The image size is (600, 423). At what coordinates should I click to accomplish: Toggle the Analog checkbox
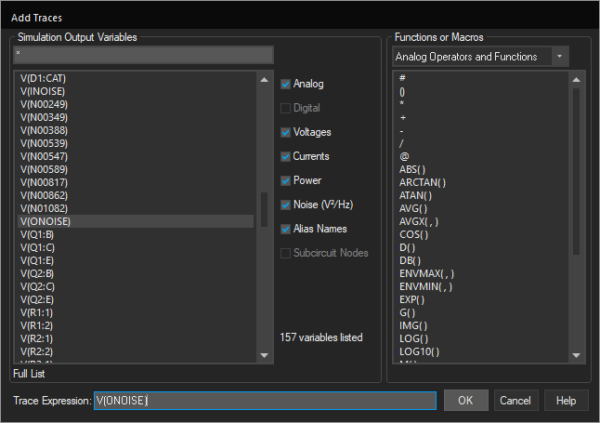[x=287, y=84]
